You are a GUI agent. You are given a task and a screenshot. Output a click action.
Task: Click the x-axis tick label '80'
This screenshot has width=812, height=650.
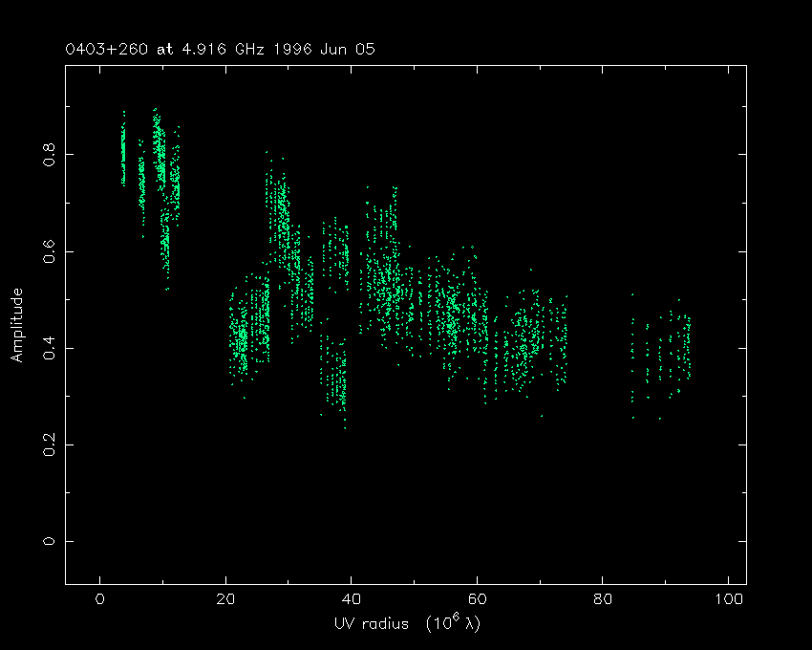point(603,600)
